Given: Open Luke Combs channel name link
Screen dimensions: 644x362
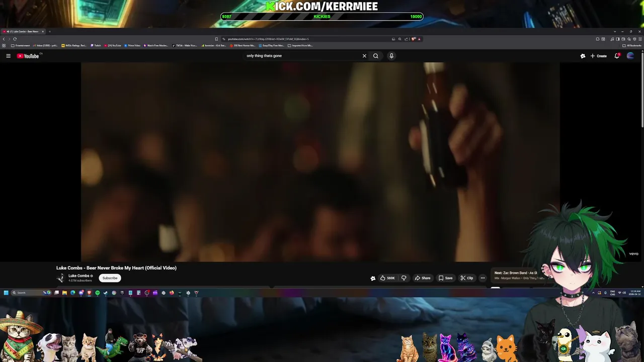Looking at the screenshot, I should click(78, 276).
